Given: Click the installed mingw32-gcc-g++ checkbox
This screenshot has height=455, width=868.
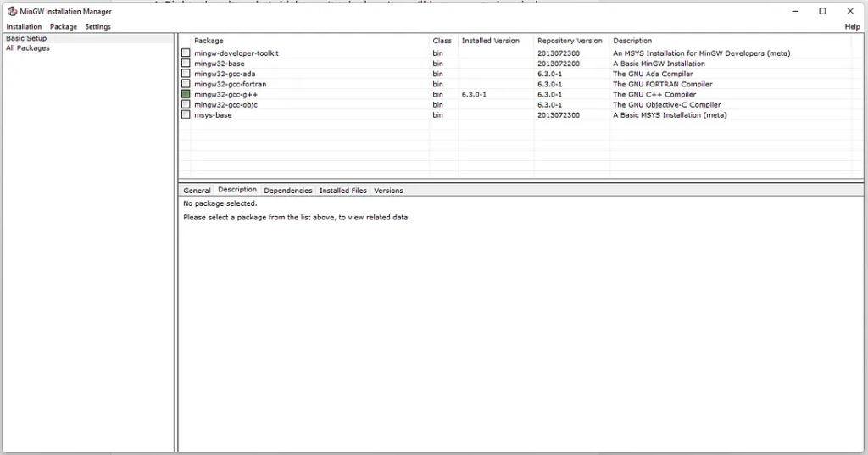Looking at the screenshot, I should click(x=186, y=94).
